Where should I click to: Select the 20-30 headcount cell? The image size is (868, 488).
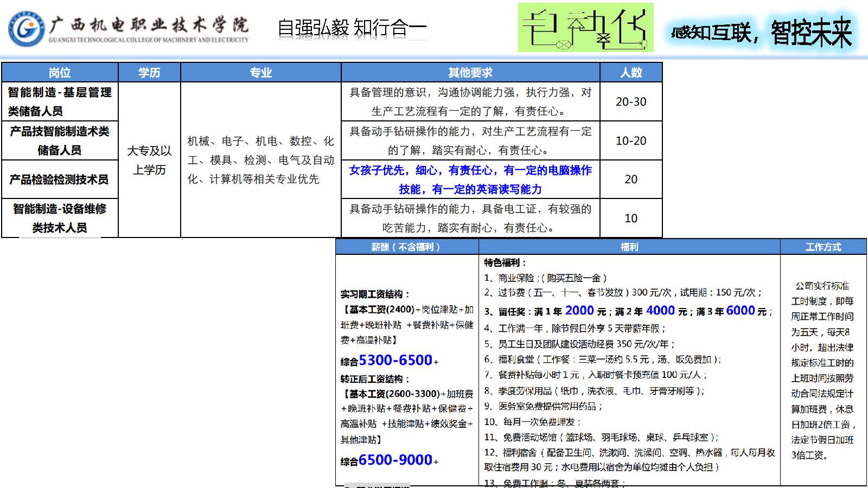[x=631, y=101]
